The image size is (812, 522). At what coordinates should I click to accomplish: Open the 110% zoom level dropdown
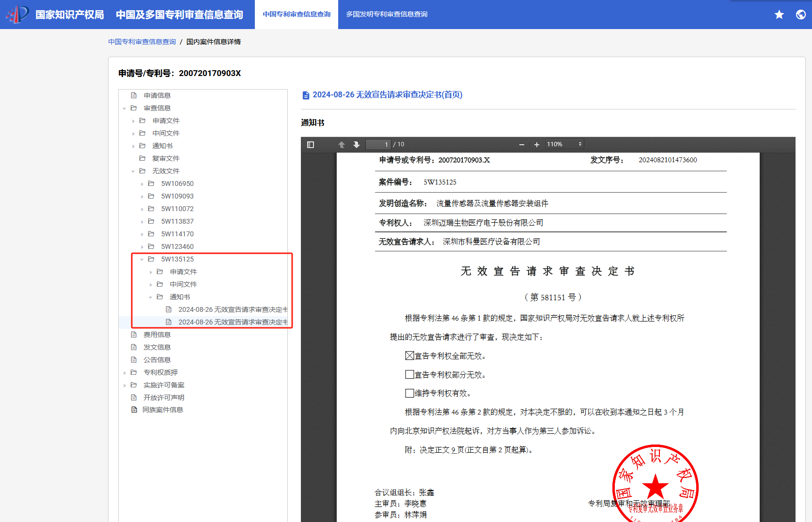564,144
